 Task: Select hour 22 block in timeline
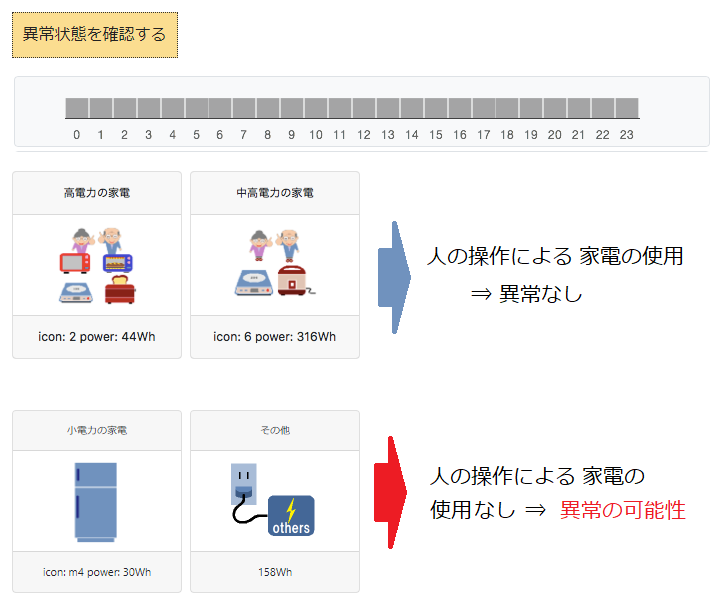603,108
